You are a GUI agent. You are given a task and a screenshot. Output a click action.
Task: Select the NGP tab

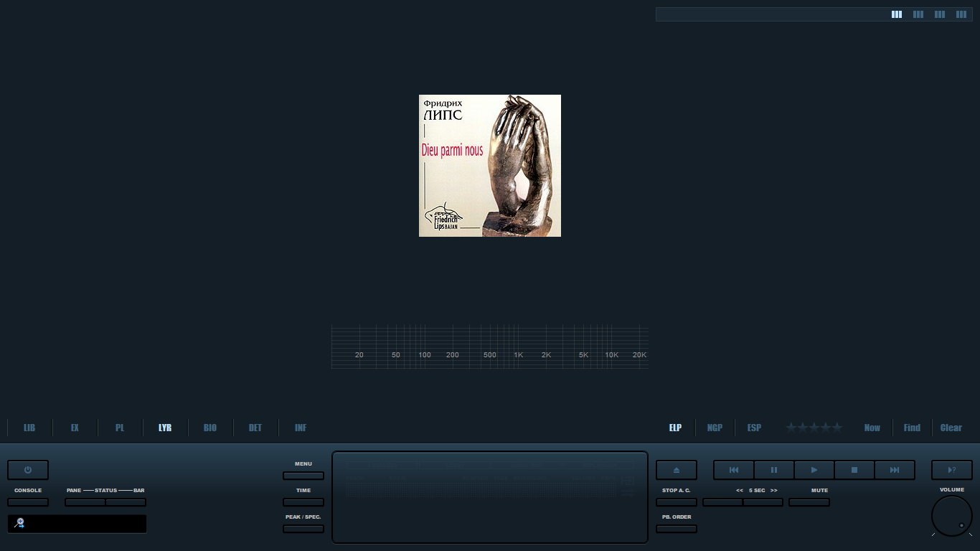[x=715, y=428]
